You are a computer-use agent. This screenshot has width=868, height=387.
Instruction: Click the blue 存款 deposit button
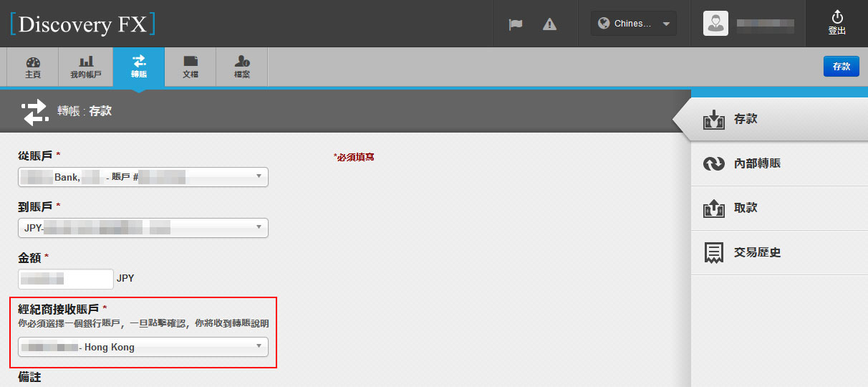[x=841, y=66]
